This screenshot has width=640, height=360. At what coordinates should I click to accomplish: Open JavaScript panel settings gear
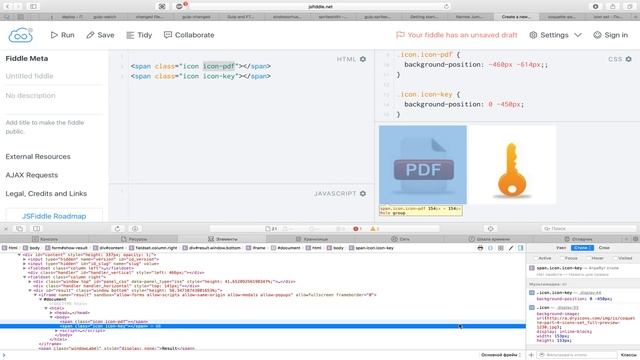click(363, 193)
